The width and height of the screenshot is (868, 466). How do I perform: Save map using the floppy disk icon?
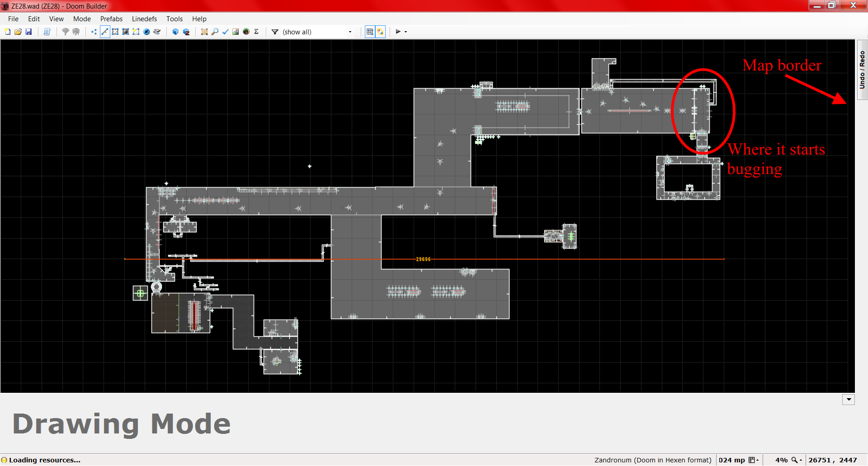pyautogui.click(x=28, y=32)
